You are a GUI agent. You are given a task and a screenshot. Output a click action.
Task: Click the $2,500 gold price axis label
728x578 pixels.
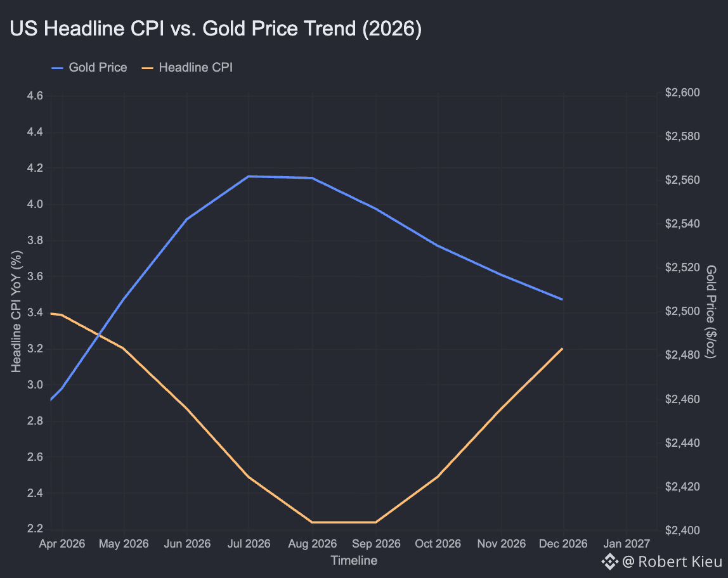[x=682, y=311]
